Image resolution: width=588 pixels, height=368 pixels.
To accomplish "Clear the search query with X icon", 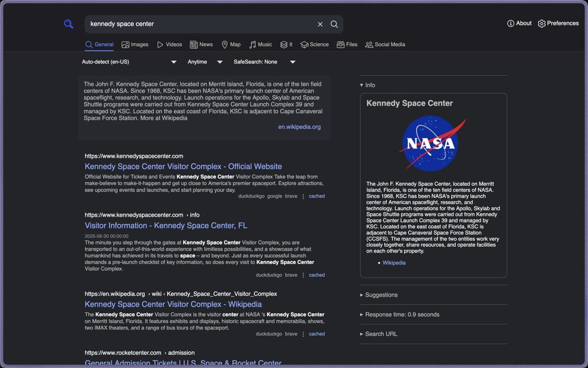I will point(320,24).
